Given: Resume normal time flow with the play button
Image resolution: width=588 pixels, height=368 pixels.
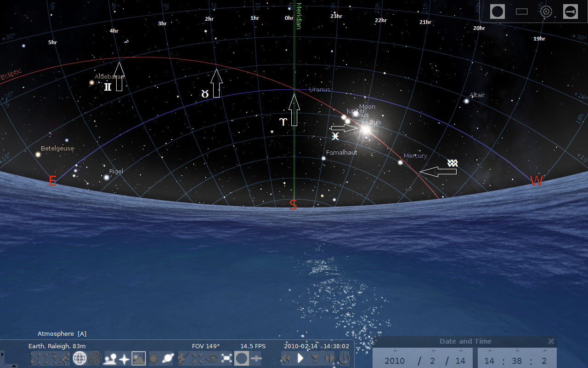Looking at the screenshot, I should [300, 358].
